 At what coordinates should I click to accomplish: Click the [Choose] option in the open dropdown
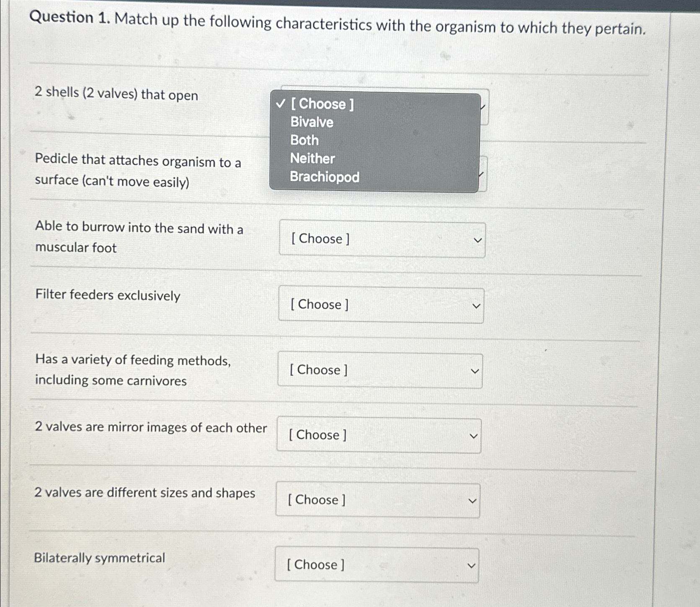tap(322, 104)
